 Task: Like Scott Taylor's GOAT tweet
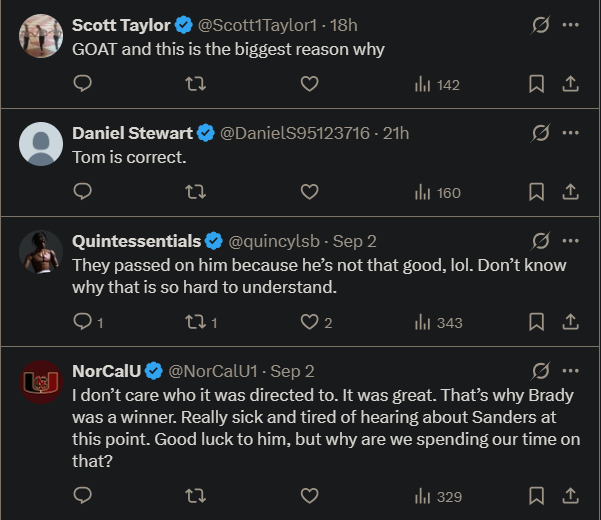310,85
